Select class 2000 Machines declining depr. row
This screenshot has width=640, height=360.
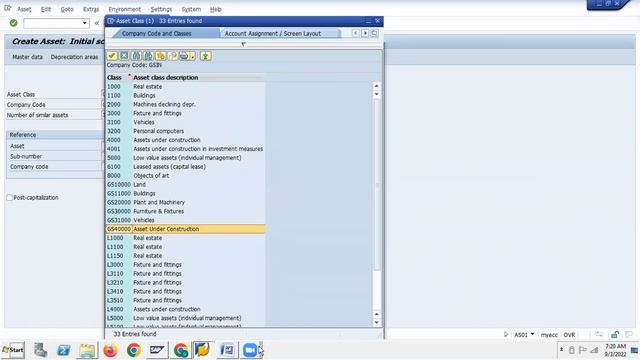pyautogui.click(x=185, y=104)
